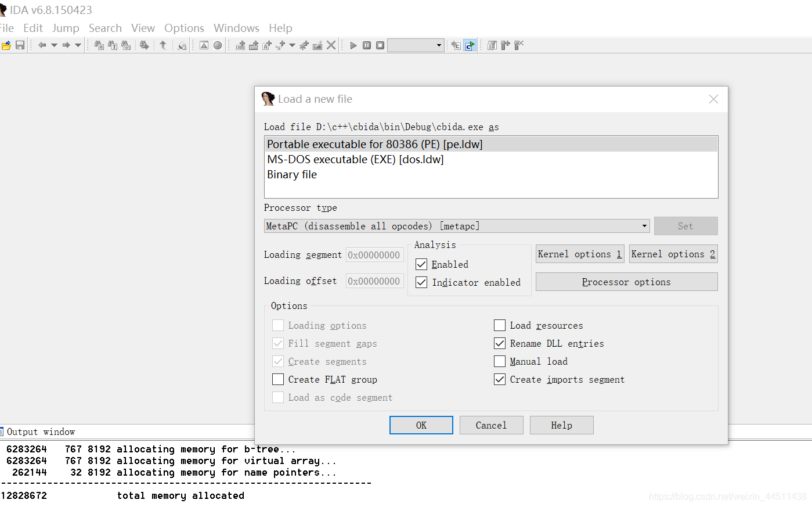Pause the debugger process
The image size is (812, 507).
(x=367, y=45)
